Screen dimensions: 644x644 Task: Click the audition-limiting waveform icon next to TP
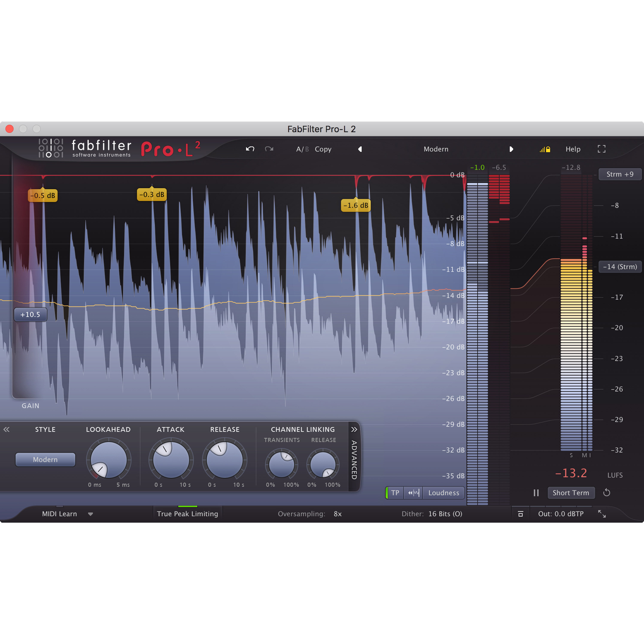coord(413,493)
